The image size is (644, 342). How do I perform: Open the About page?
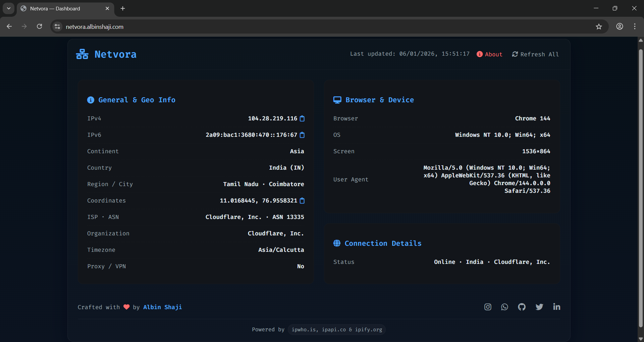[x=489, y=54]
